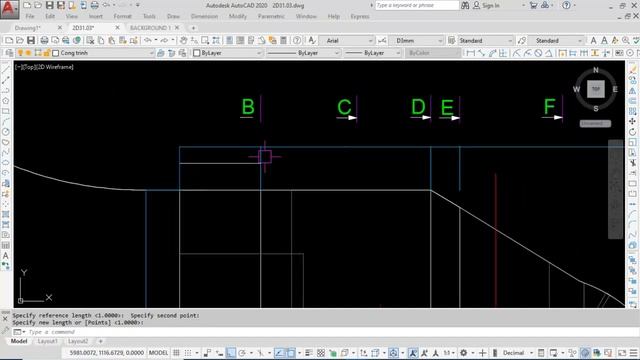The image size is (640, 360).
Task: Add a new drawing tab with the plus button
Action: 193,28
